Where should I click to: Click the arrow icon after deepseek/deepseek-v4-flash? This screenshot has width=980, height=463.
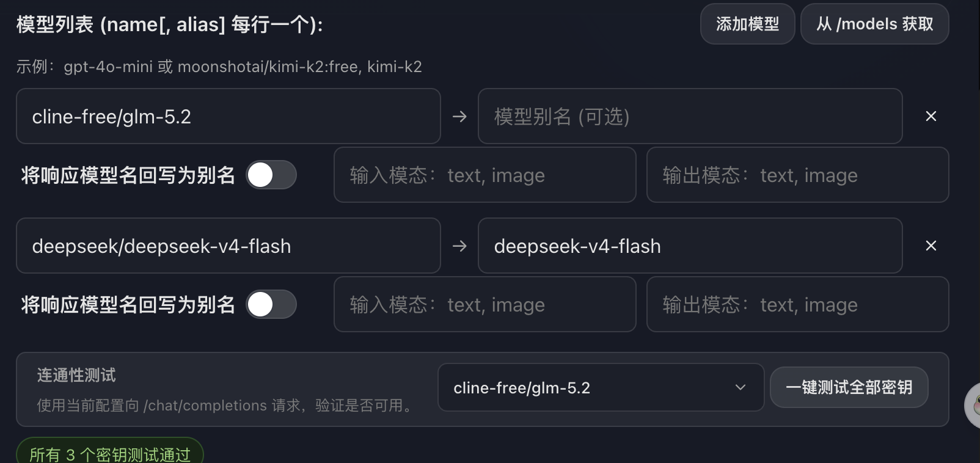pos(459,246)
